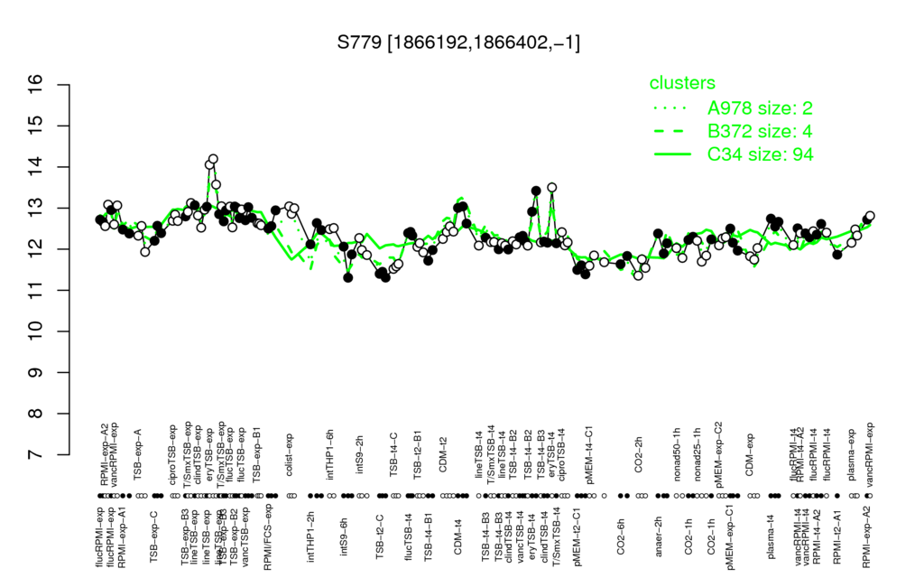Viewport: 924px width, 578px height.
Task: Select legend entry B372 size: 4
Action: (x=760, y=131)
